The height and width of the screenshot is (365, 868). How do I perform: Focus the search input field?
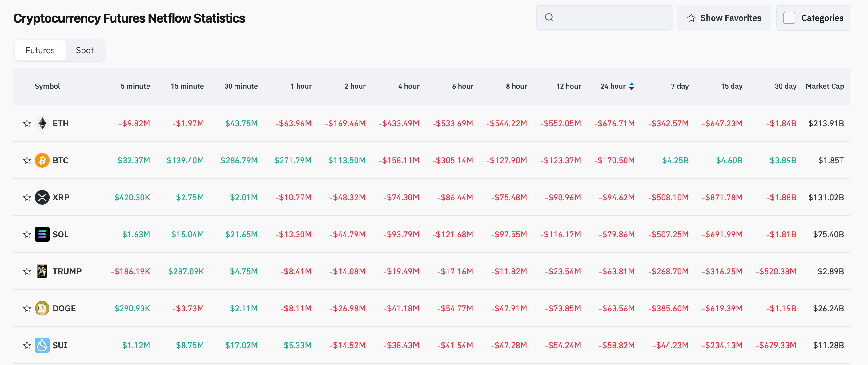click(x=610, y=18)
